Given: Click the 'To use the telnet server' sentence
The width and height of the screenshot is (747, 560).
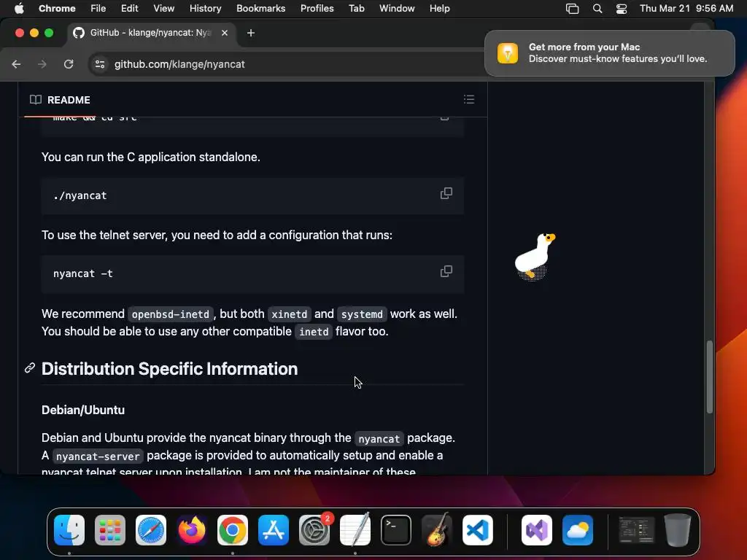Looking at the screenshot, I should click(x=217, y=236).
